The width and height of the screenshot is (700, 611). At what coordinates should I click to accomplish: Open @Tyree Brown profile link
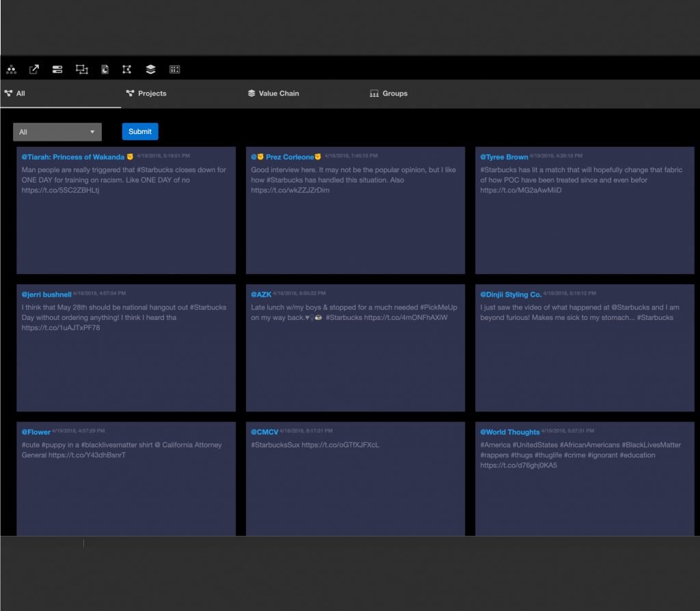(504, 157)
